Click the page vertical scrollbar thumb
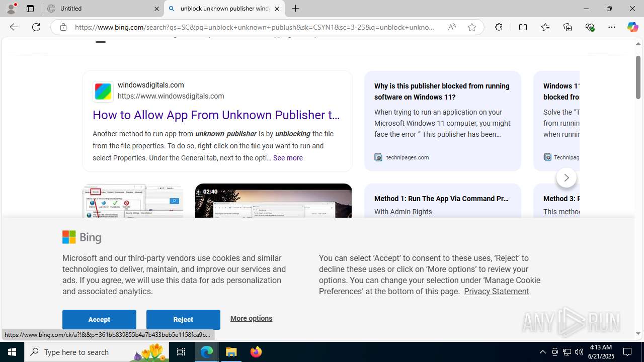The image size is (644, 362). pyautogui.click(x=638, y=77)
